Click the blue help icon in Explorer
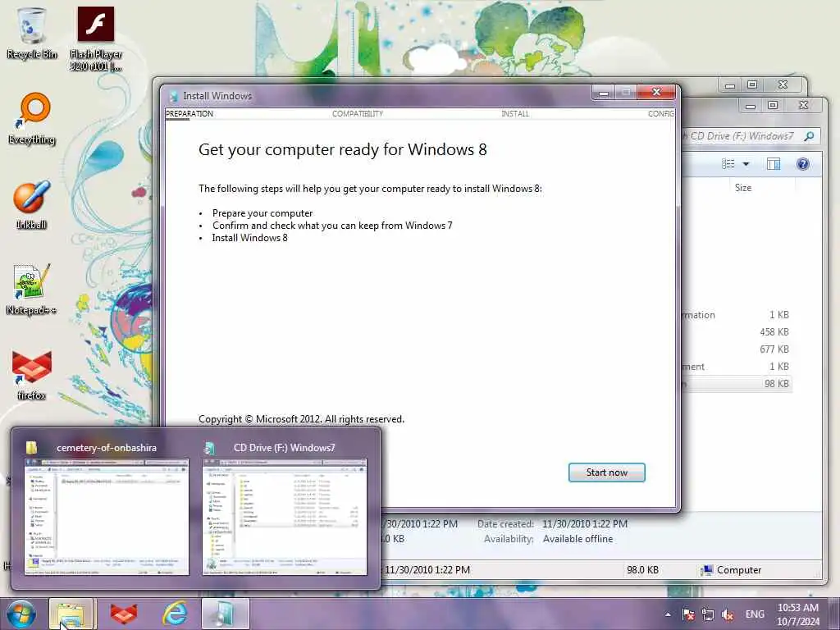Screen dimensions: 840x630 pos(802,164)
